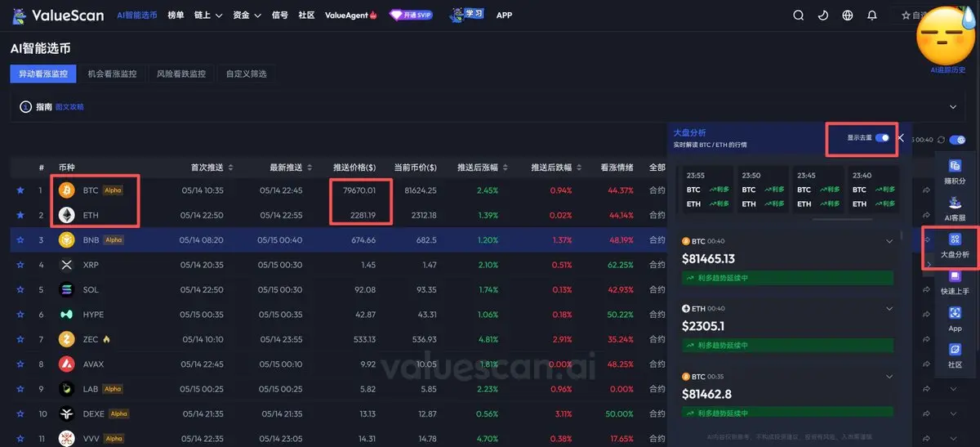Open ValueAgent nav link
The width and height of the screenshot is (980, 447).
click(x=350, y=15)
